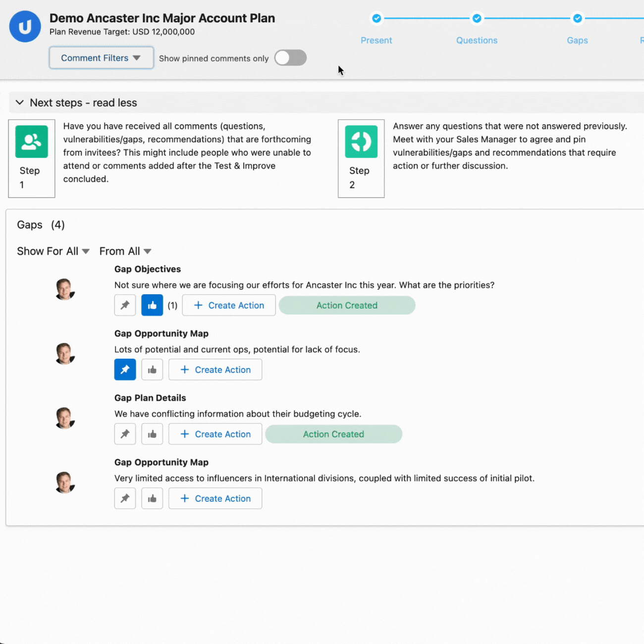Toggle Show pinned comments only switch

291,58
